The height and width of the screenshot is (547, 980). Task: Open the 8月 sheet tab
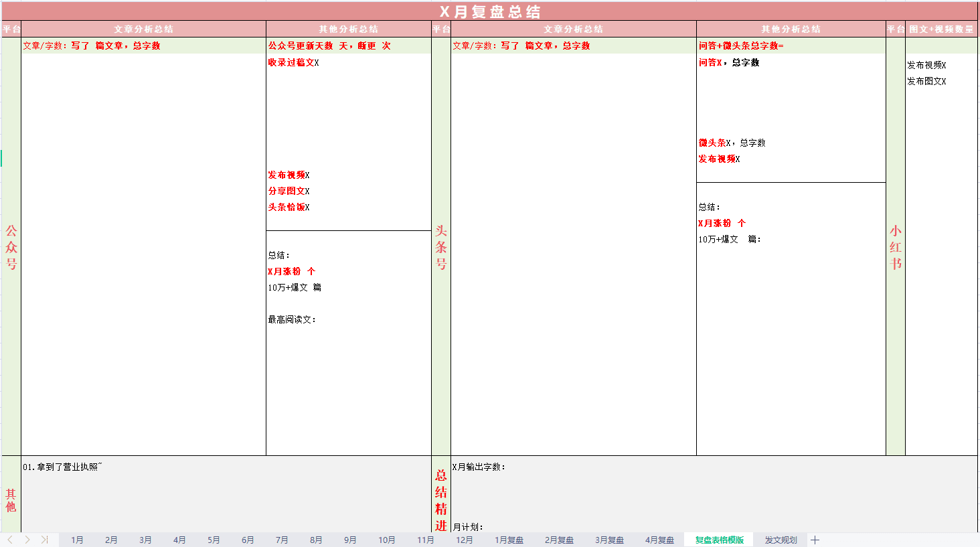point(316,540)
